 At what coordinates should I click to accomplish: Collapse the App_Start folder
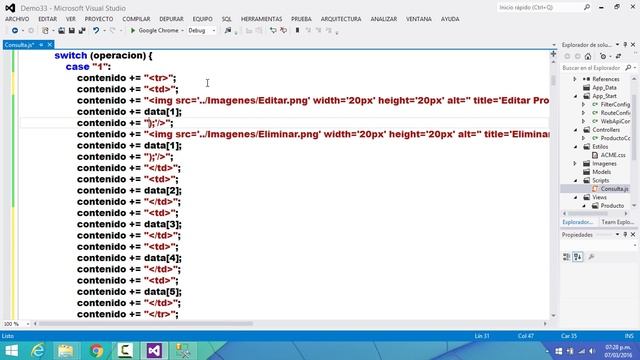[576, 96]
